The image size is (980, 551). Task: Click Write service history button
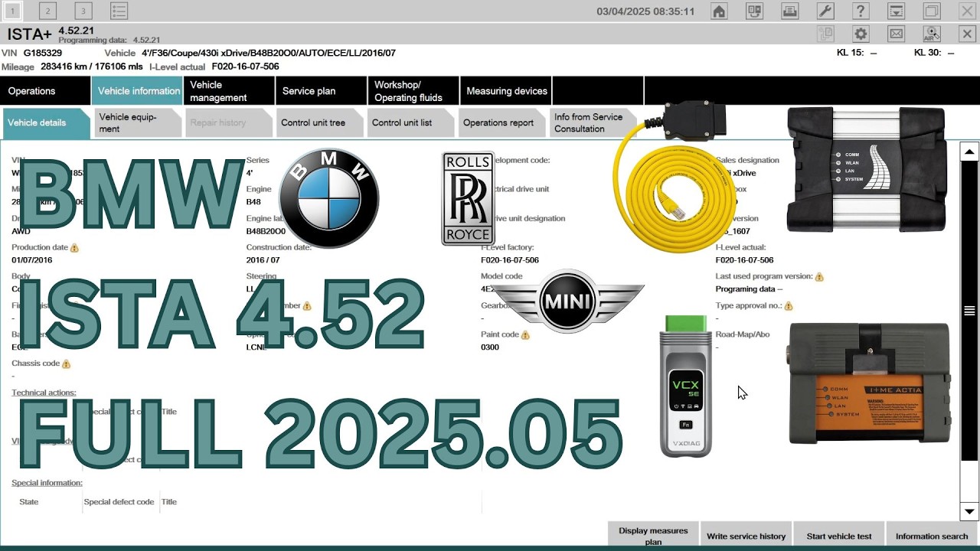[746, 536]
